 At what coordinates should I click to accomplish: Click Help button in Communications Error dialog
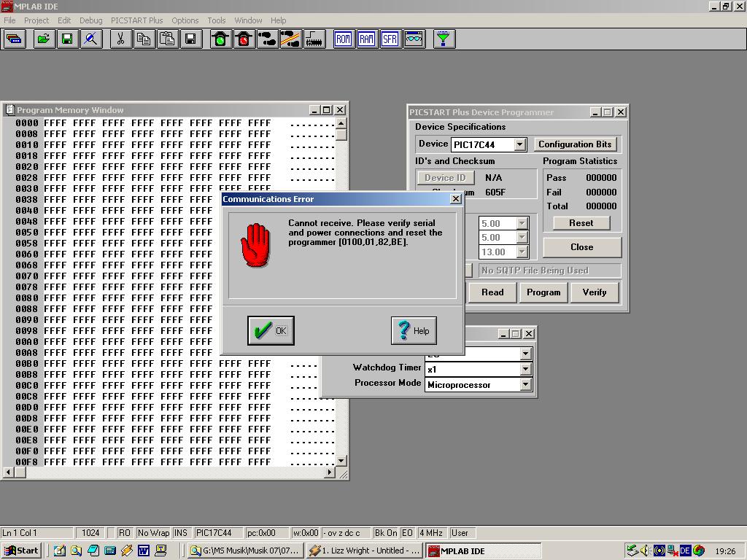414,330
